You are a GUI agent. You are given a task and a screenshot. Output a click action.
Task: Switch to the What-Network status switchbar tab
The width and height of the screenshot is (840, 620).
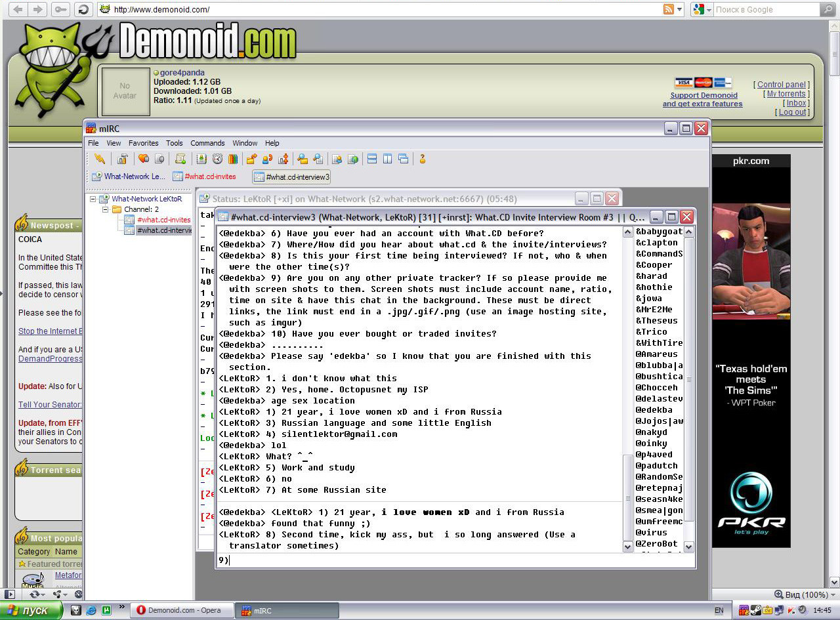pos(129,176)
